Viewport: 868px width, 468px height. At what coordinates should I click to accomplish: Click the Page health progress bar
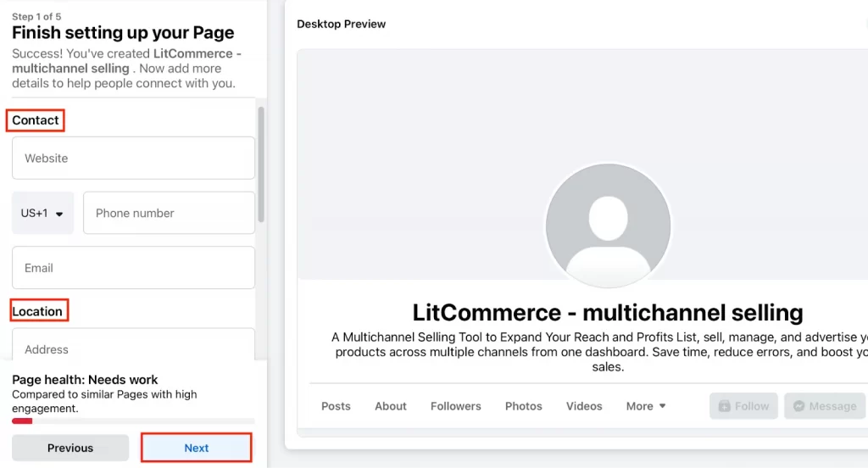pyautogui.click(x=133, y=421)
